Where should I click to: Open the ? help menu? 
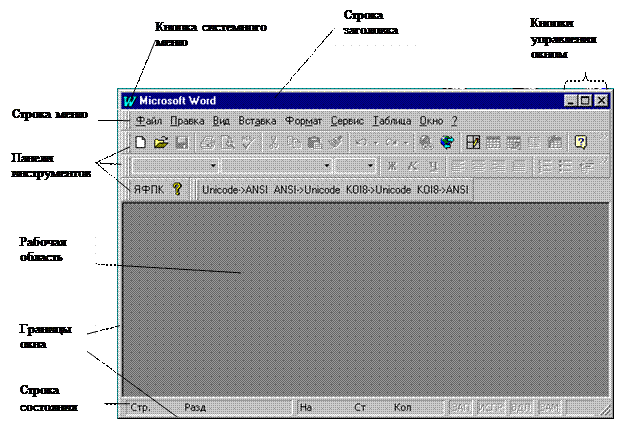(x=454, y=121)
